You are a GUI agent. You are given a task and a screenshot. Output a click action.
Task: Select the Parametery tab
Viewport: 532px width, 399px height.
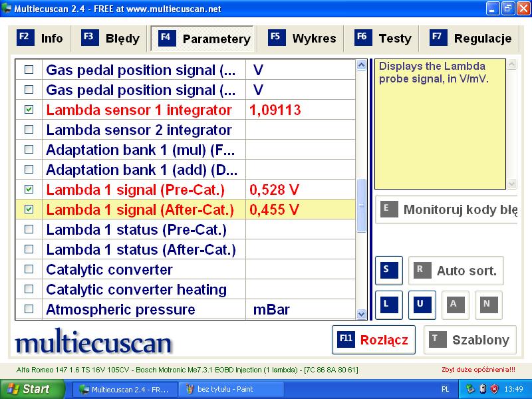pyautogui.click(x=202, y=39)
